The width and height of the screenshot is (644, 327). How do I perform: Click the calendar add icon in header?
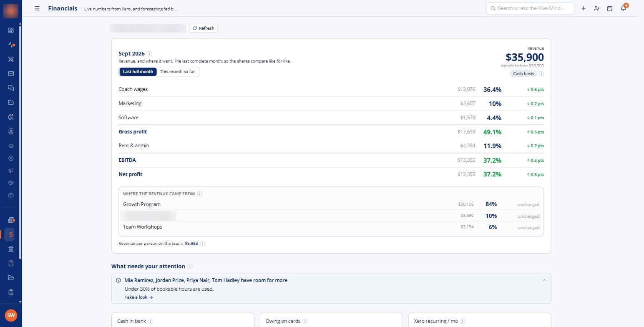pyautogui.click(x=610, y=8)
